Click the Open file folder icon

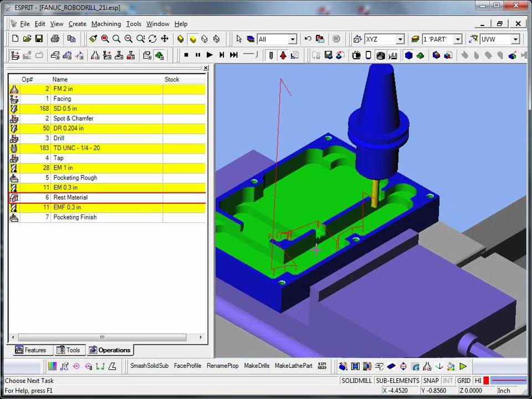27,39
